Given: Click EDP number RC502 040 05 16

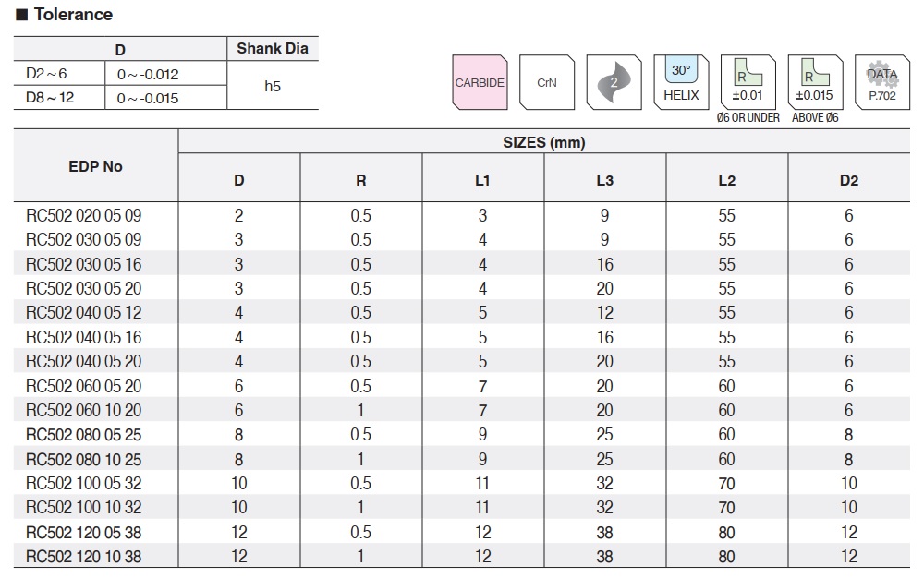Looking at the screenshot, I should (x=84, y=337).
